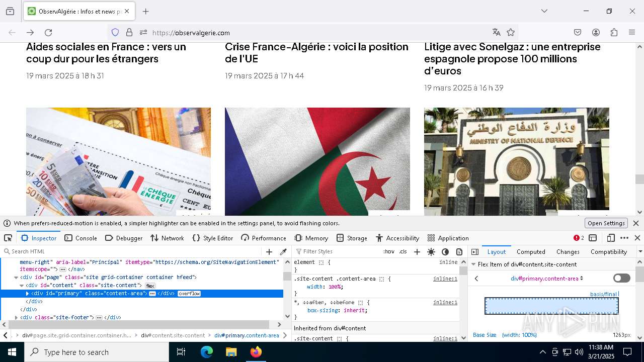
Task: Select an iframe as target document
Action: tap(593, 238)
